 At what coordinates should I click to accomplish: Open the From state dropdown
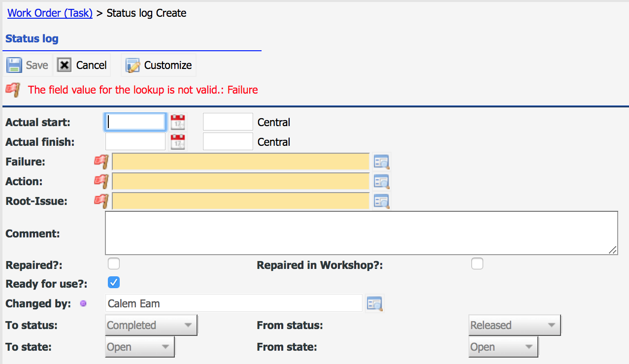[503, 347]
